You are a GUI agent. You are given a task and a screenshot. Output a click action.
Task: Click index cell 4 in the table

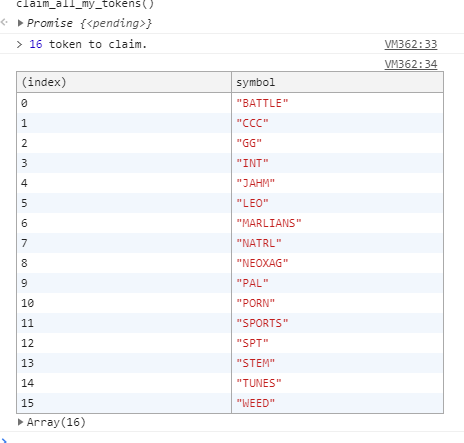pyautogui.click(x=124, y=183)
